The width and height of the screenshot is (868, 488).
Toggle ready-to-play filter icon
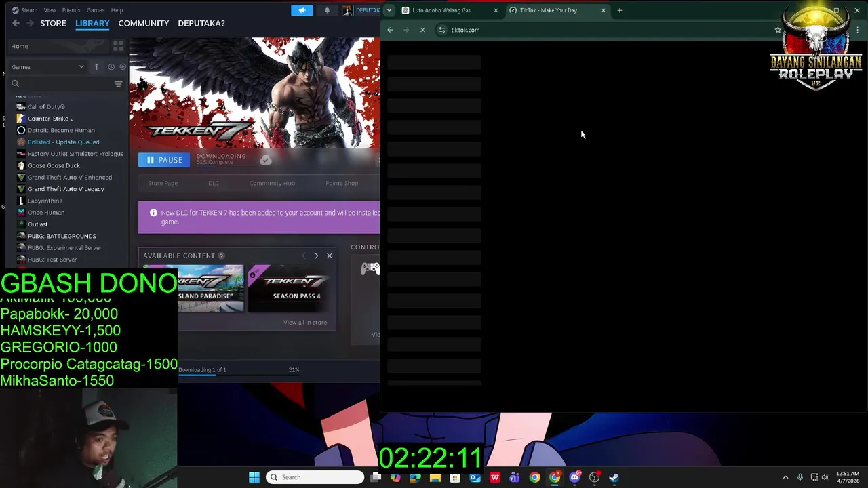[123, 66]
